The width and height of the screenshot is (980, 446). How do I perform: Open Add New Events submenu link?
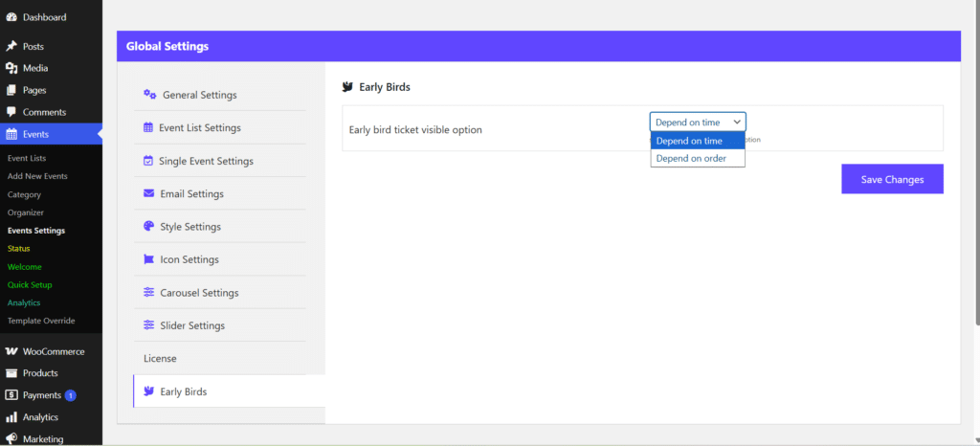point(37,176)
